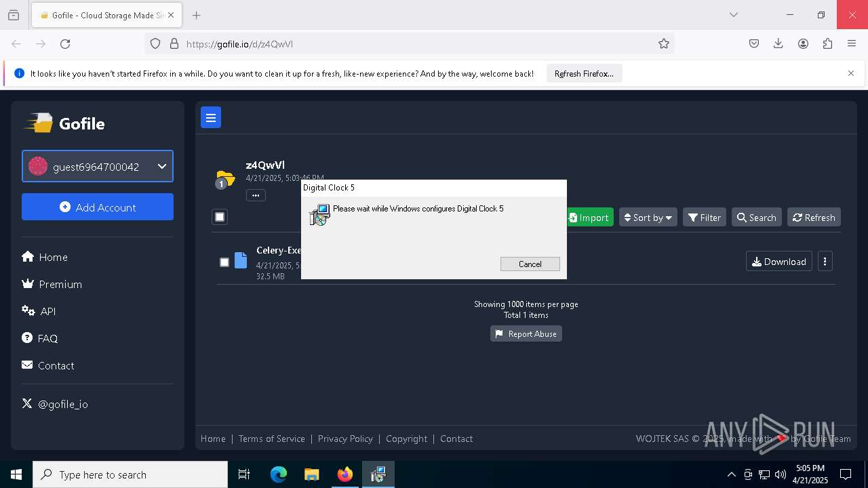The width and height of the screenshot is (868, 488).
Task: Click the Firefox taskbar icon
Action: [x=345, y=474]
